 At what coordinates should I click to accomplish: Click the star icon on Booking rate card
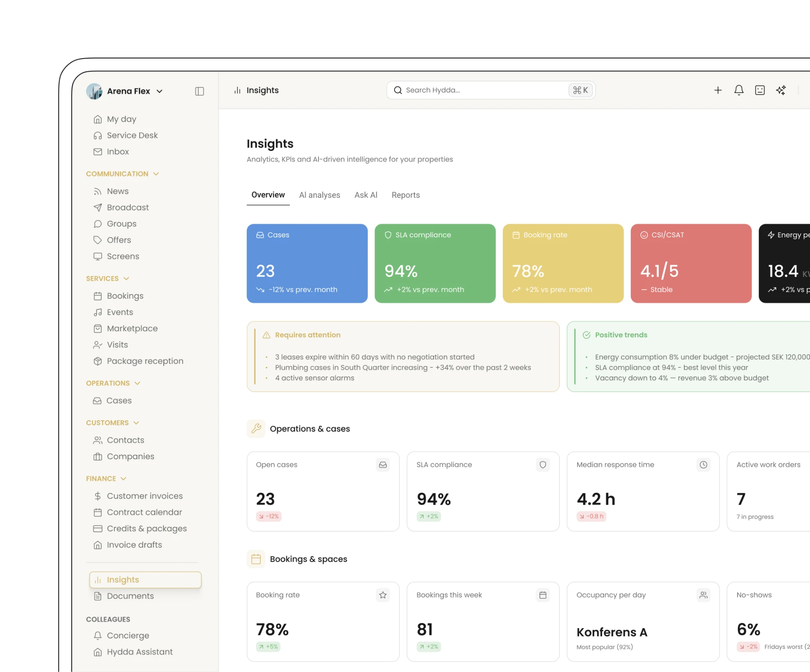(383, 595)
